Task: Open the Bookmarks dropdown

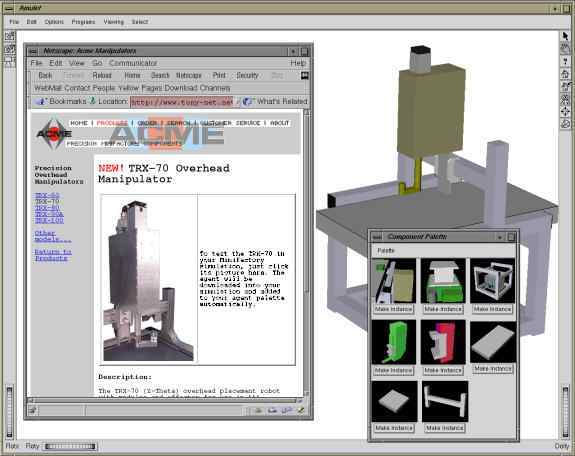Action: (x=61, y=101)
